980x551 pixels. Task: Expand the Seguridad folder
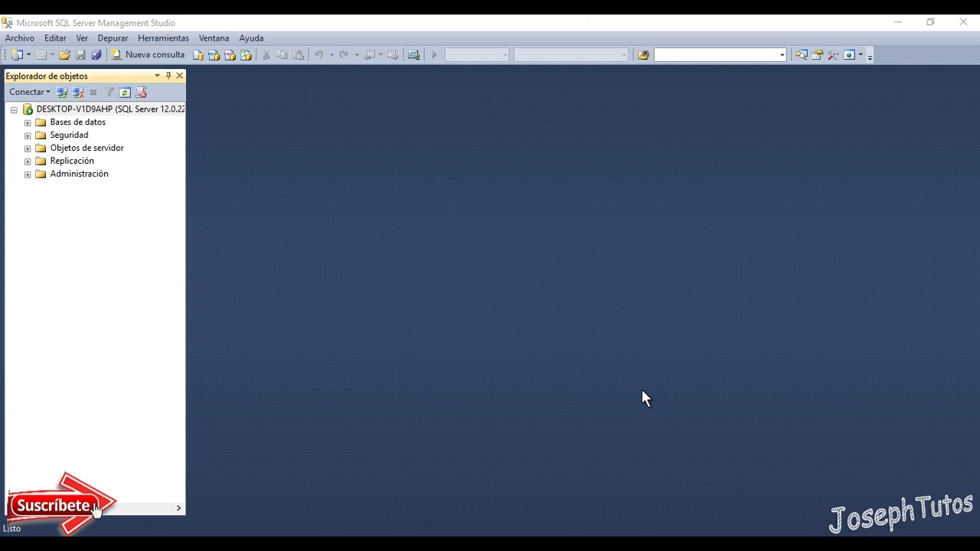tap(28, 135)
